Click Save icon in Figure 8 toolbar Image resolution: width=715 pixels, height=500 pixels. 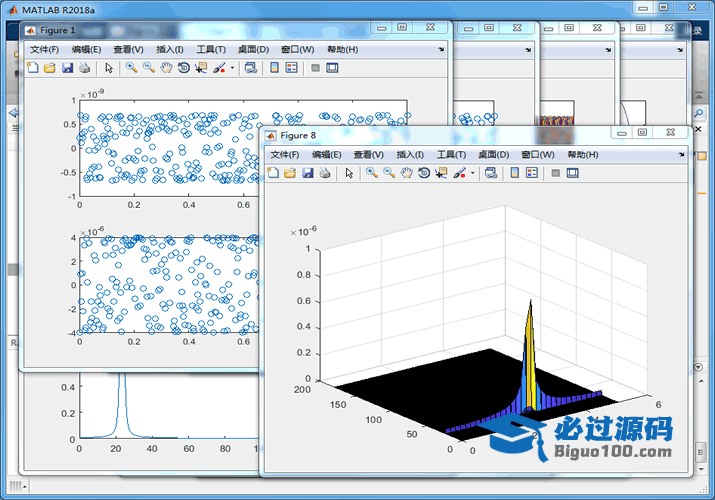click(308, 173)
